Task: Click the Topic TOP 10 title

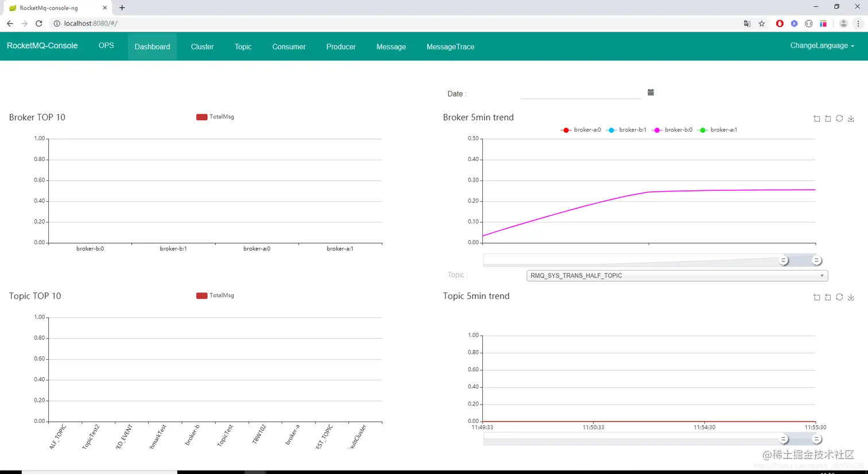Action: coord(35,296)
